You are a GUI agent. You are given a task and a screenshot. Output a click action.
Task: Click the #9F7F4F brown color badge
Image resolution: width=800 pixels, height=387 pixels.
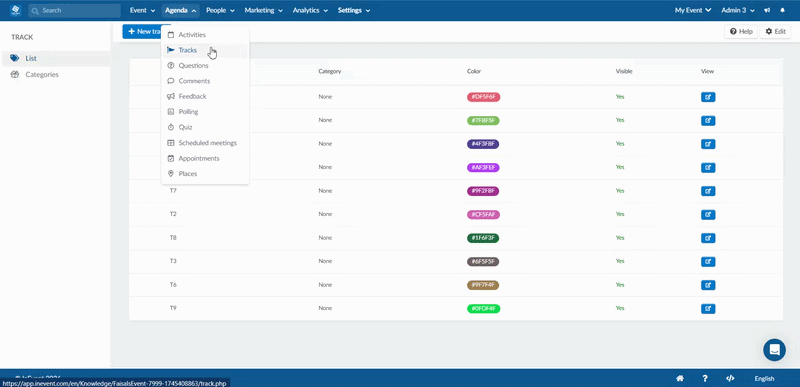coord(483,285)
